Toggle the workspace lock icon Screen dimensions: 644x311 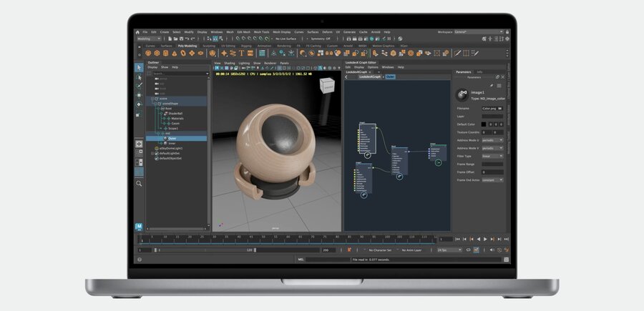(x=507, y=32)
